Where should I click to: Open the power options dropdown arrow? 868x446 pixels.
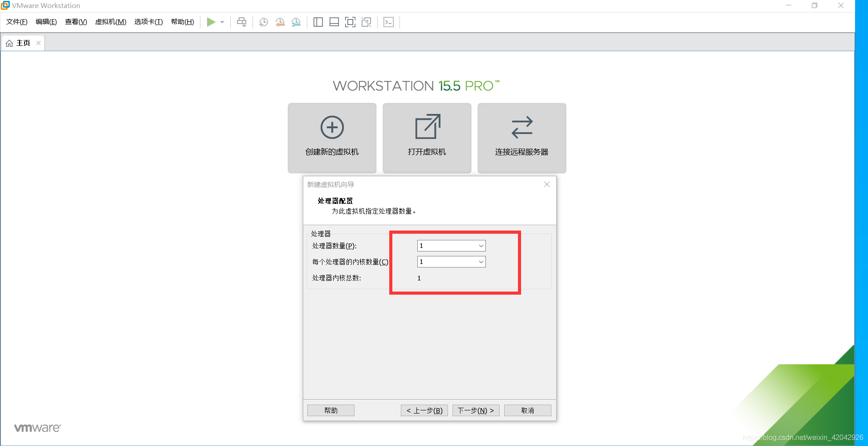[x=222, y=22]
